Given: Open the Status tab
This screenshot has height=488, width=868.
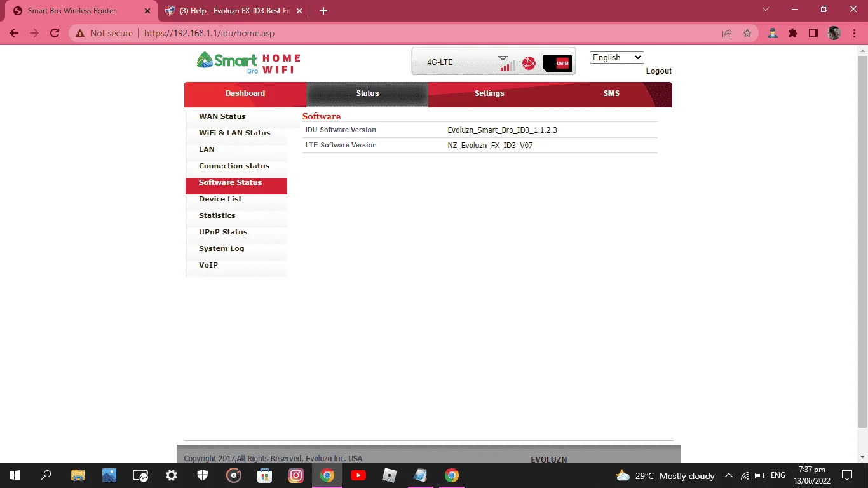Looking at the screenshot, I should (367, 93).
